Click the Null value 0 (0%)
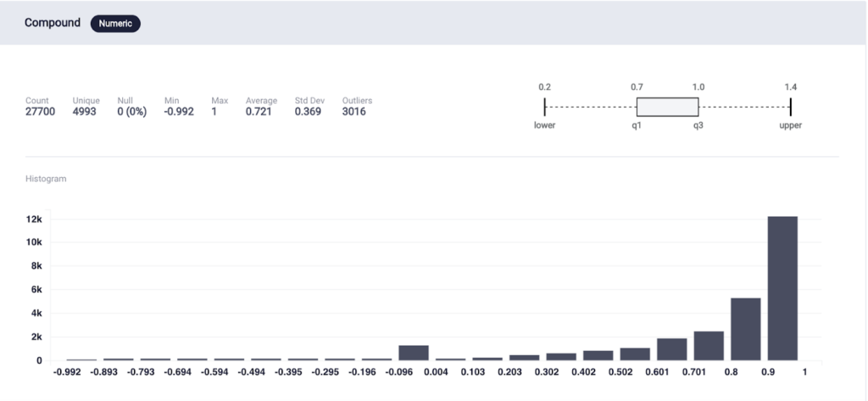The height and width of the screenshot is (401, 868). click(x=131, y=111)
